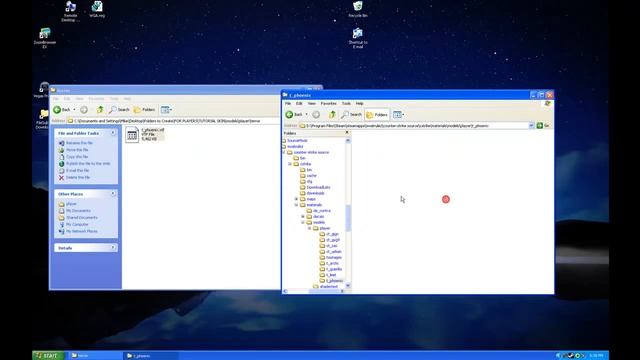Go up one level in terror window
640x360 pixels.
(x=100, y=110)
